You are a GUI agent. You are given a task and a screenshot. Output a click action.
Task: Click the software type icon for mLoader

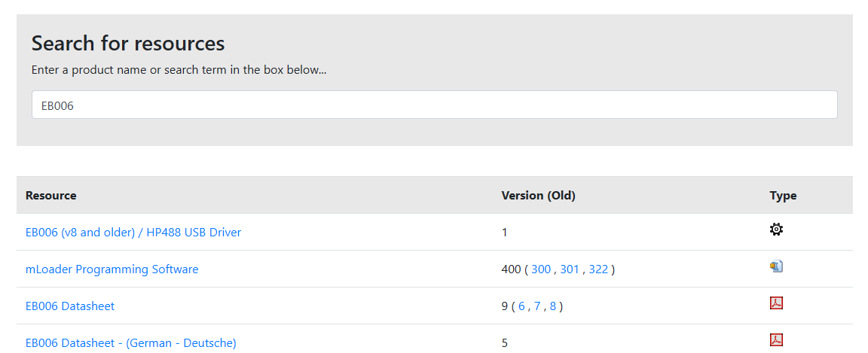(776, 266)
